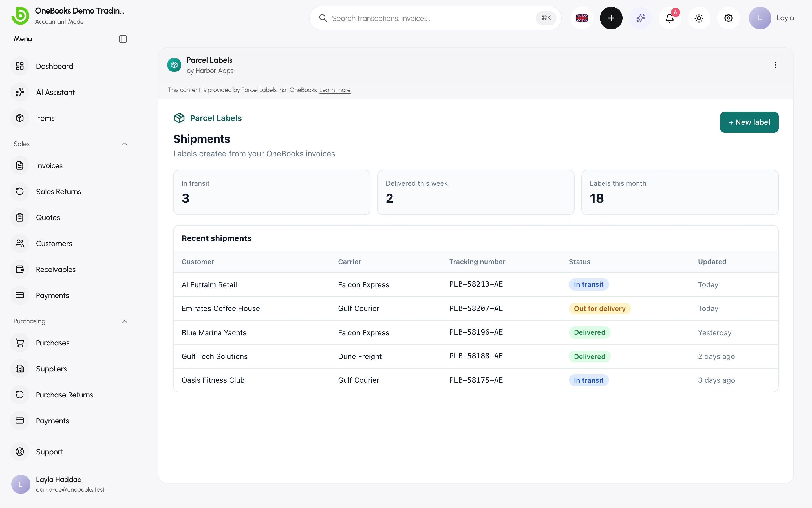Click Dune Freight carrier cell
The image size is (812, 508).
(360, 356)
